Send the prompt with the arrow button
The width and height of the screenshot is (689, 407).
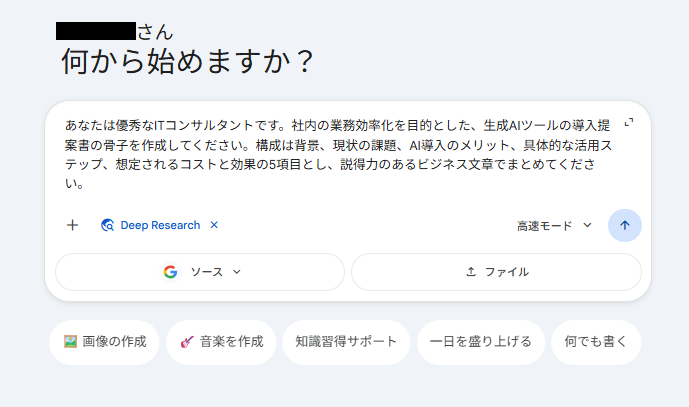point(625,225)
